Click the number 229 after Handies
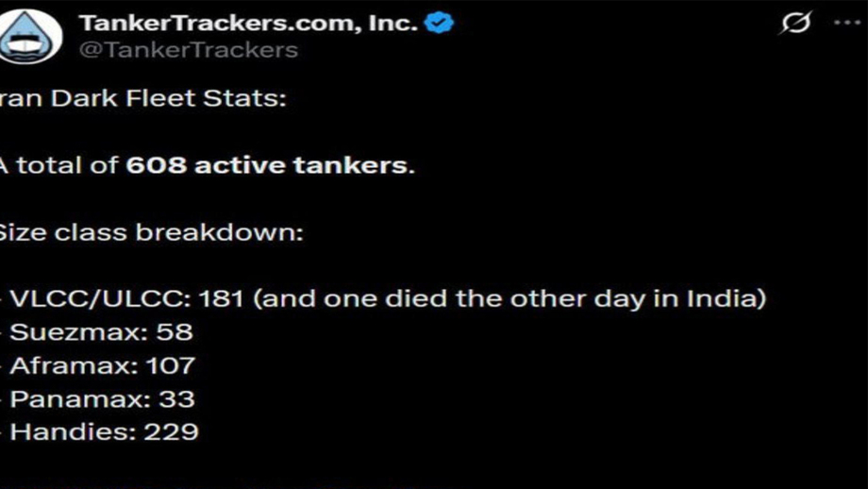 pos(171,432)
